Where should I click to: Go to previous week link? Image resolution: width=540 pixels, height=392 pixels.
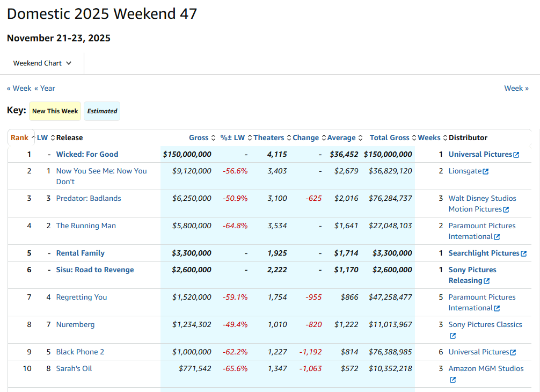[19, 88]
